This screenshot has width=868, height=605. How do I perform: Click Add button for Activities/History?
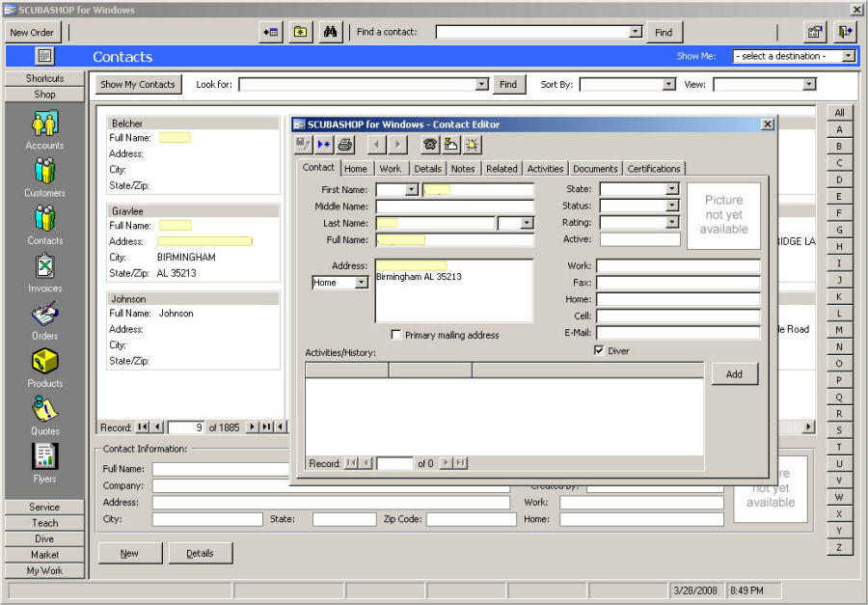pyautogui.click(x=734, y=374)
